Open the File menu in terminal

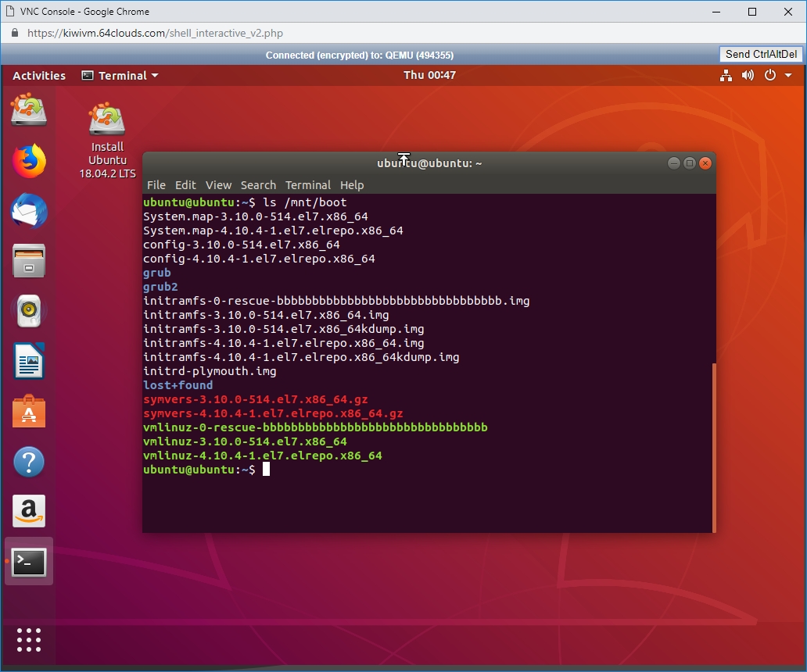click(156, 185)
